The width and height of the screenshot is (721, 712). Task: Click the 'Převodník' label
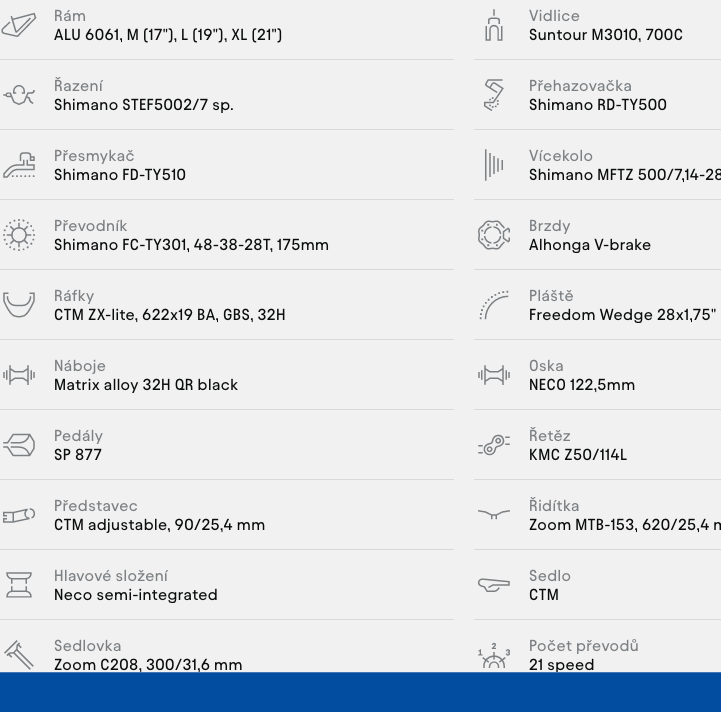click(x=90, y=226)
